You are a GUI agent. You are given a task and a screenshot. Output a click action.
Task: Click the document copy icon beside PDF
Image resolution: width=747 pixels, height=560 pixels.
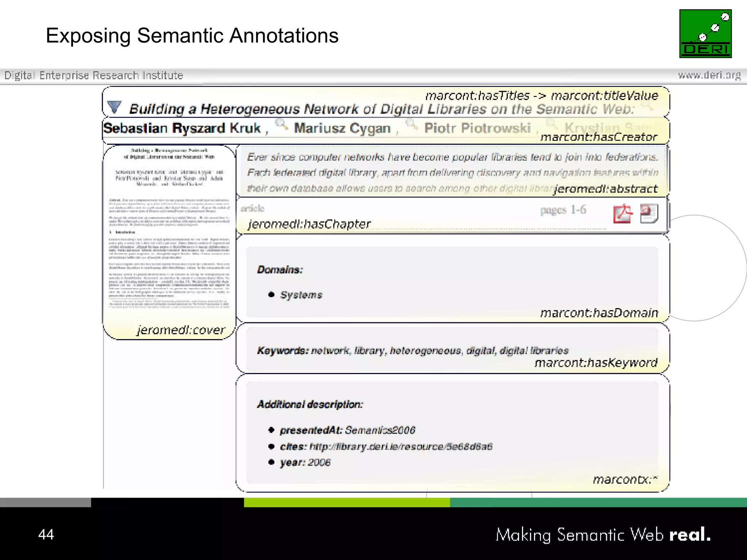[x=649, y=213]
